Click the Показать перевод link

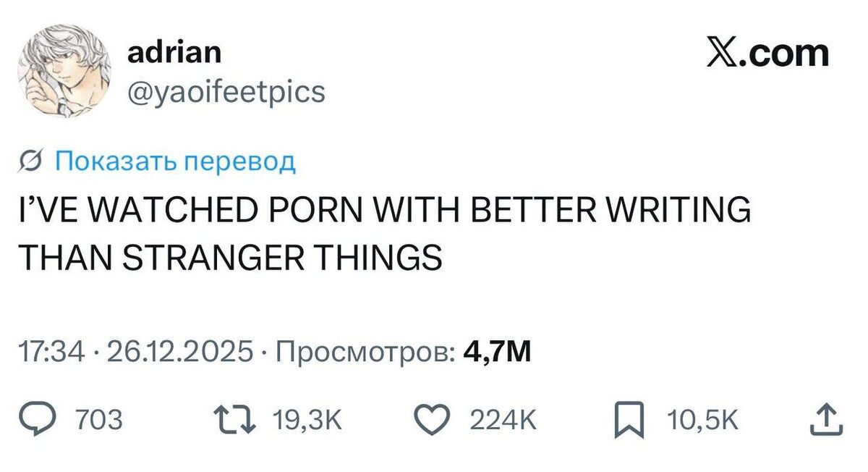tap(176, 161)
